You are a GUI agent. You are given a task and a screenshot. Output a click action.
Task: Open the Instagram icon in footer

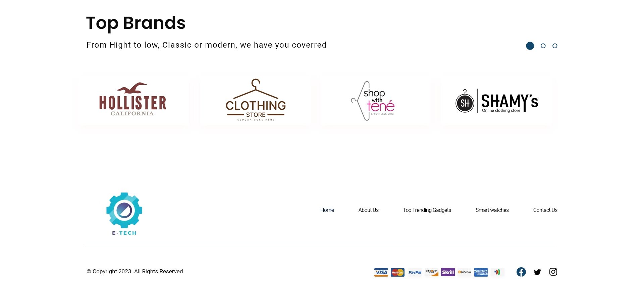tap(553, 272)
